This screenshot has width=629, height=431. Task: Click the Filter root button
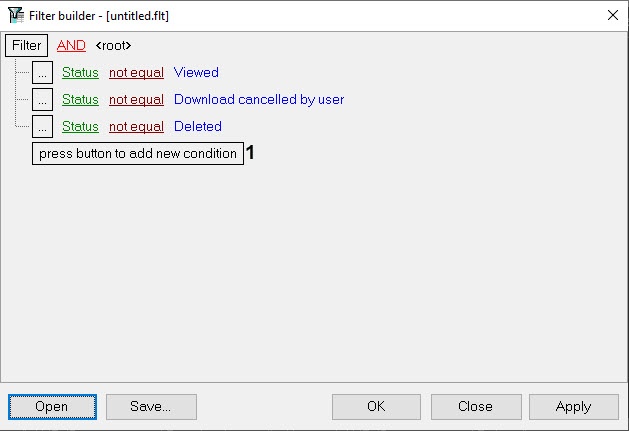click(27, 46)
